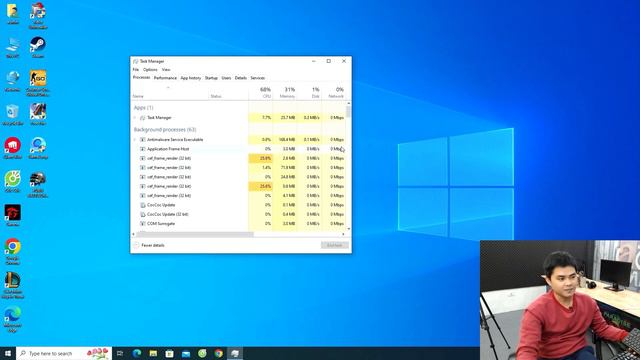640x360 pixels.
Task: Select the Processes tab
Action: pos(141,78)
